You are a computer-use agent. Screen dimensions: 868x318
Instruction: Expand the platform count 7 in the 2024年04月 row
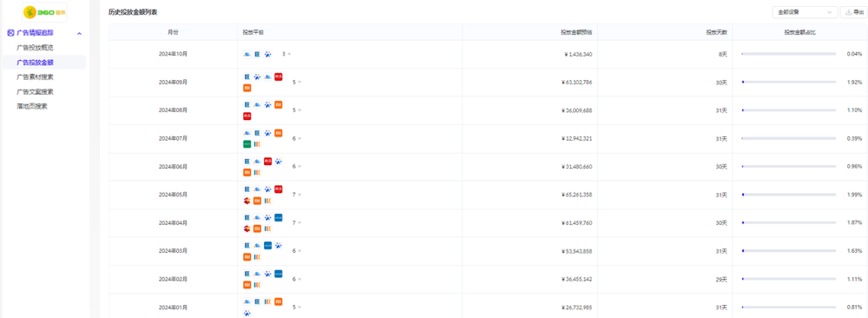297,222
